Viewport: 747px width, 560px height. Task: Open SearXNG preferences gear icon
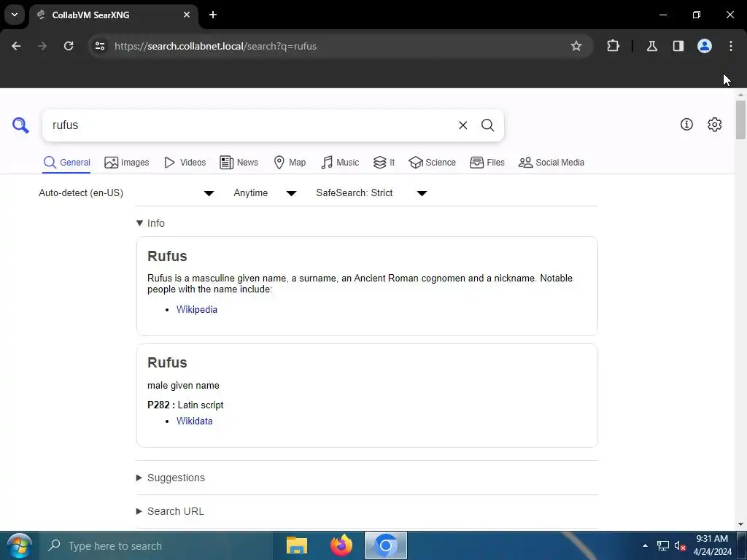click(715, 124)
